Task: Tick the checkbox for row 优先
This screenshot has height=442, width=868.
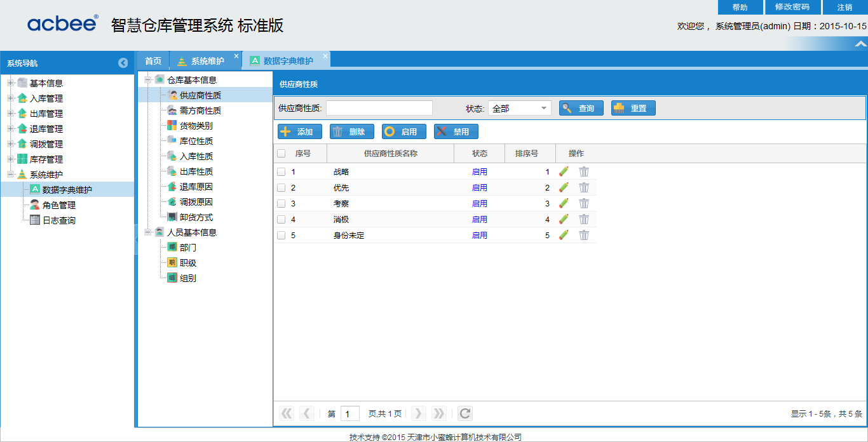Action: (281, 187)
